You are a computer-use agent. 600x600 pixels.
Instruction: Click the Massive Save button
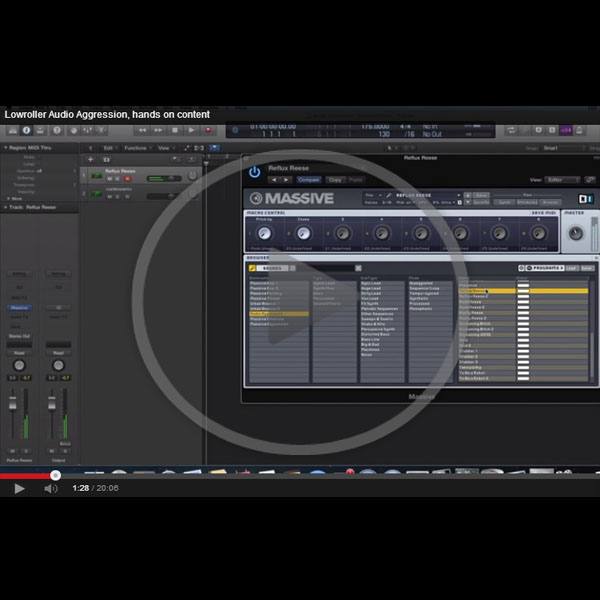pos(481,195)
